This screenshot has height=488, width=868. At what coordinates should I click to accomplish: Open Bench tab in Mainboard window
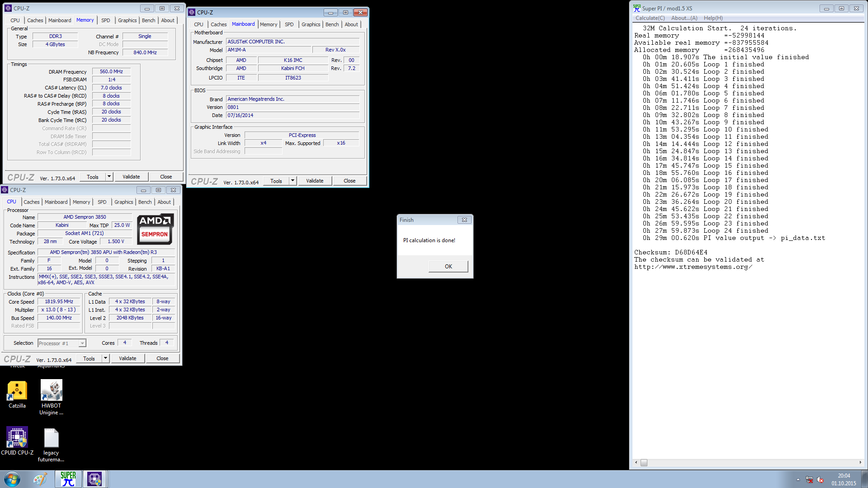click(332, 24)
